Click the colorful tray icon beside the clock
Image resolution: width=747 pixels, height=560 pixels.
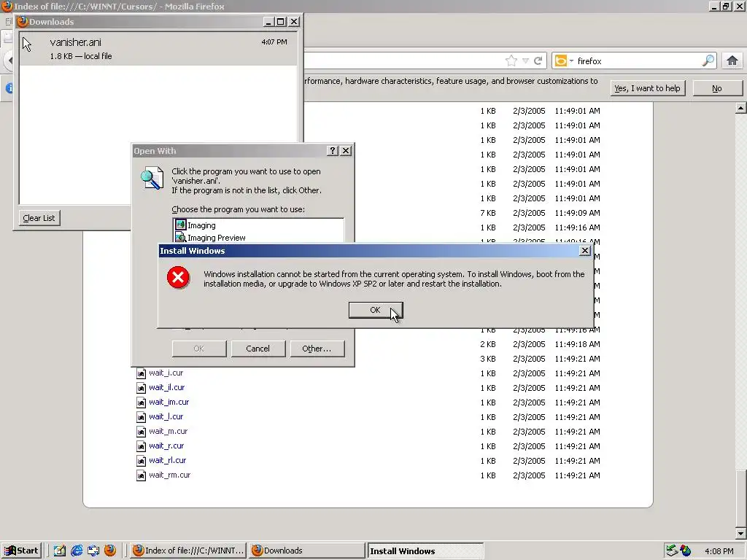(686, 551)
